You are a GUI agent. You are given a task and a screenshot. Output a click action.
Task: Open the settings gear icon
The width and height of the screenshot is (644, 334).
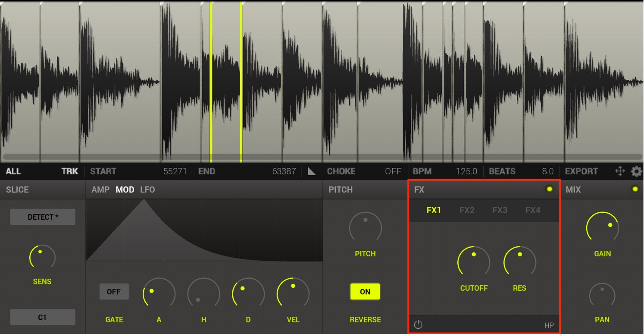coord(636,171)
